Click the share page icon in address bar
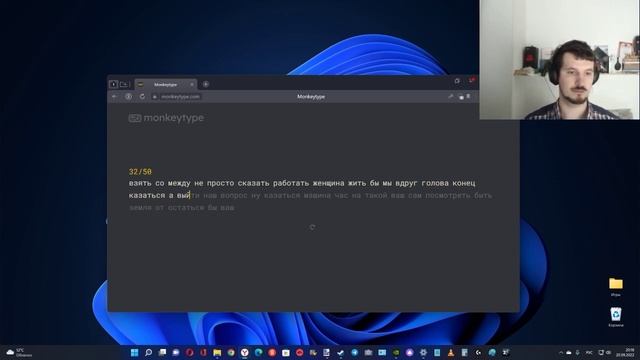Screen dimensions: 640x360 pos(451,97)
